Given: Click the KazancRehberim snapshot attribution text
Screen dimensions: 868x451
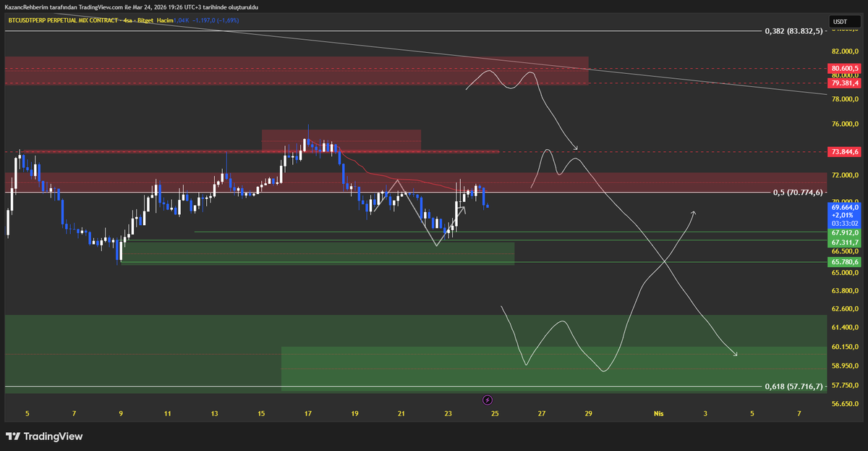Looking at the screenshot, I should point(131,7).
